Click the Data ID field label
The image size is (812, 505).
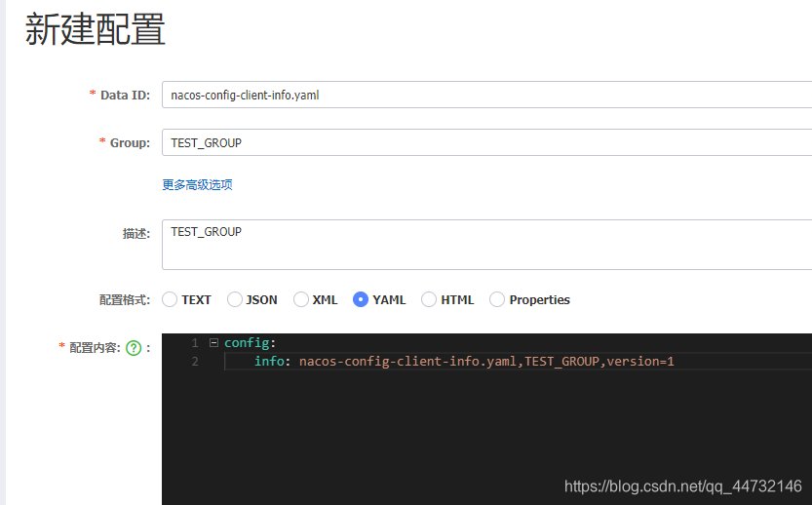pos(125,96)
